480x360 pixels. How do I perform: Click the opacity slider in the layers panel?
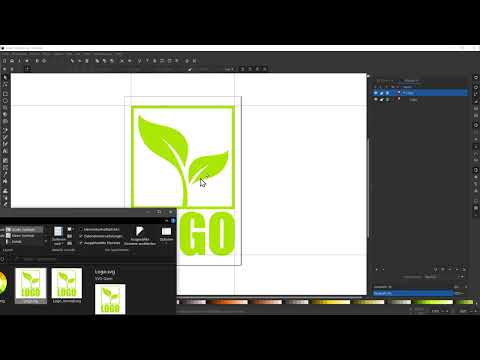tap(413, 293)
